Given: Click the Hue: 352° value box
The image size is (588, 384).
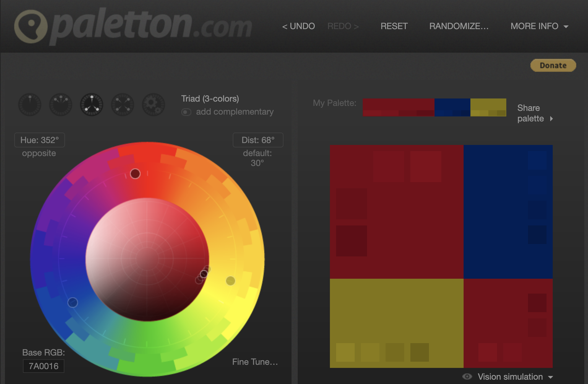Looking at the screenshot, I should (40, 140).
